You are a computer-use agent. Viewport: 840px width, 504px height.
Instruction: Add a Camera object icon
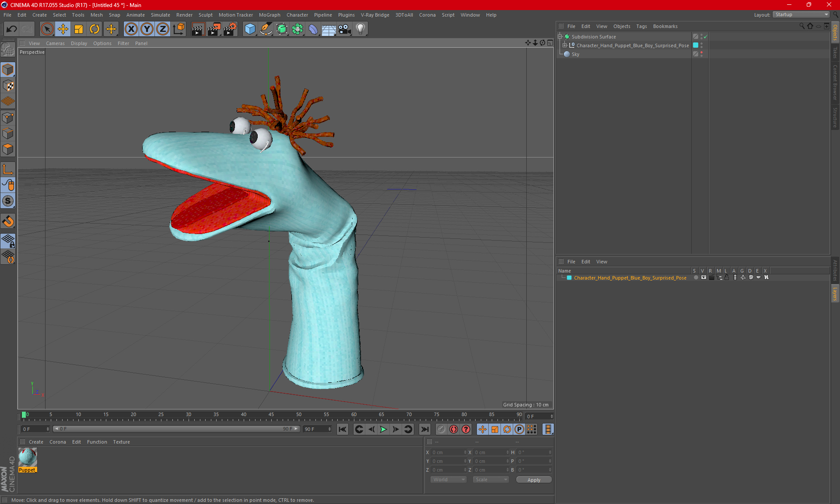click(345, 29)
